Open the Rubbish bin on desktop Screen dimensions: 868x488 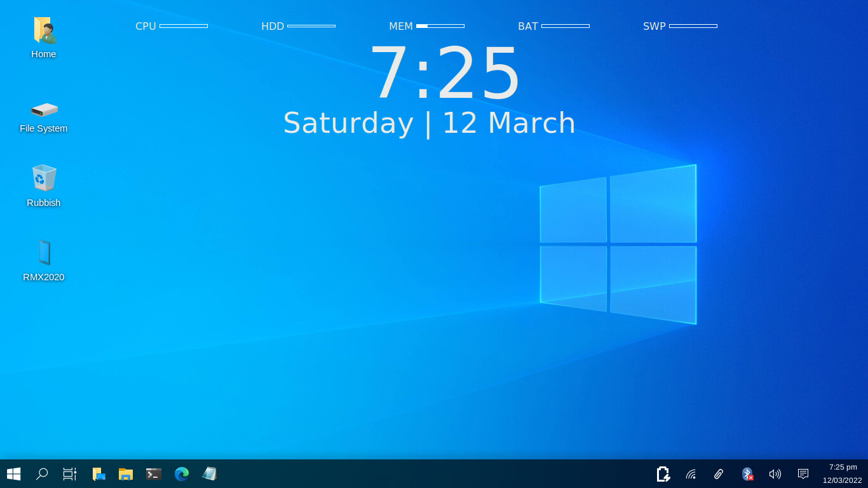(x=44, y=178)
